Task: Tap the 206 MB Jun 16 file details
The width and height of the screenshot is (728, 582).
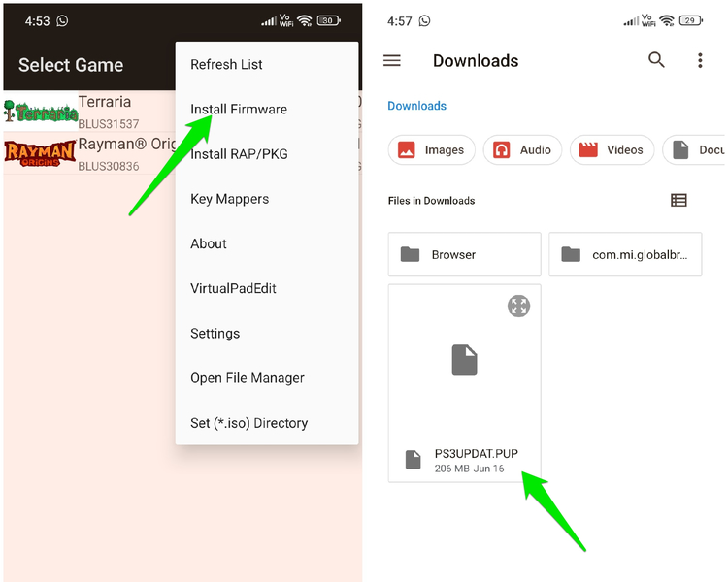Action: pos(469,469)
